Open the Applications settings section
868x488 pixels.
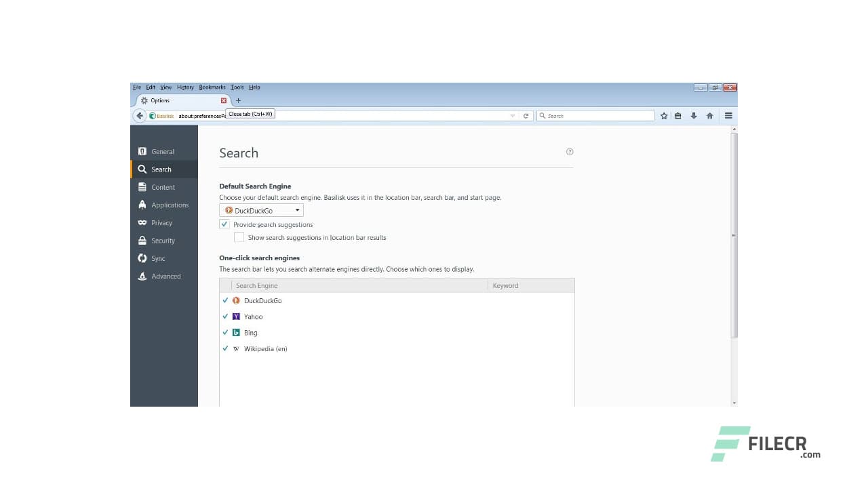(x=169, y=205)
